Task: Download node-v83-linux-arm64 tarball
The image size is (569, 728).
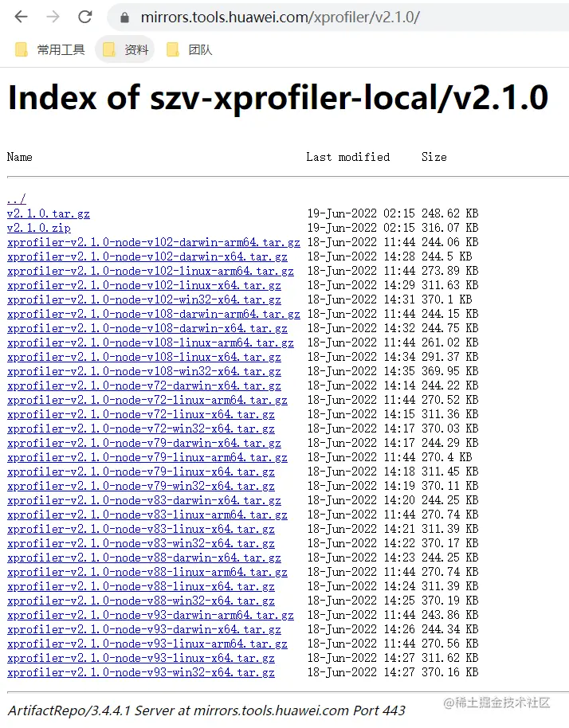Action: click(x=147, y=515)
